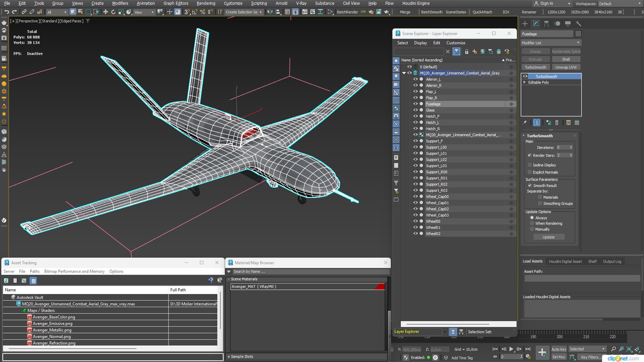Hide the Glass object via eye icon

click(416, 110)
